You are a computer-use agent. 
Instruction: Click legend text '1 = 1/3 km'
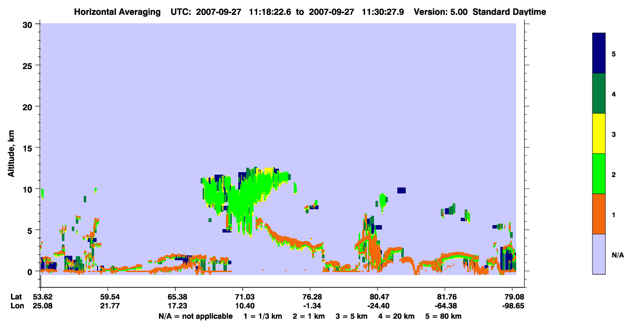point(264,316)
